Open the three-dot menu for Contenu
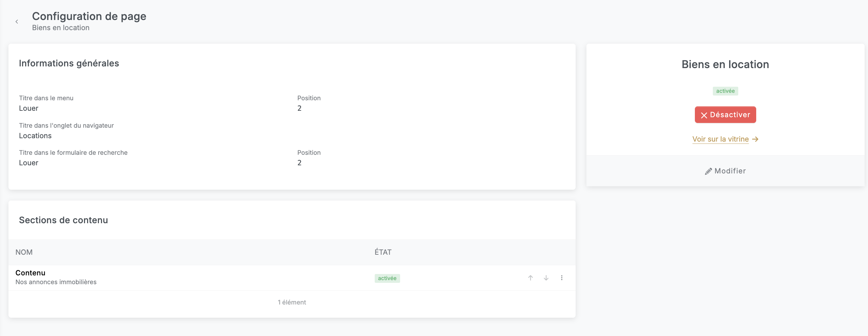The height and width of the screenshot is (336, 868). pyautogui.click(x=562, y=278)
